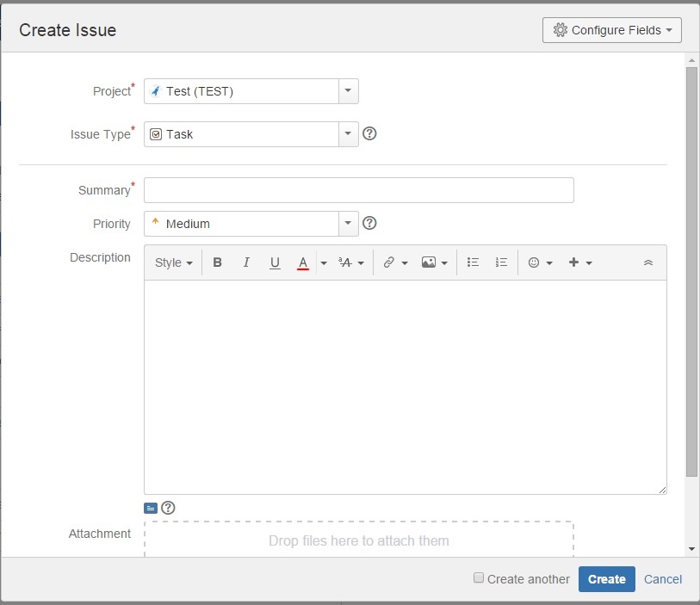Image resolution: width=700 pixels, height=605 pixels.
Task: Switch editor mode with the blue icon below Description
Action: (151, 508)
